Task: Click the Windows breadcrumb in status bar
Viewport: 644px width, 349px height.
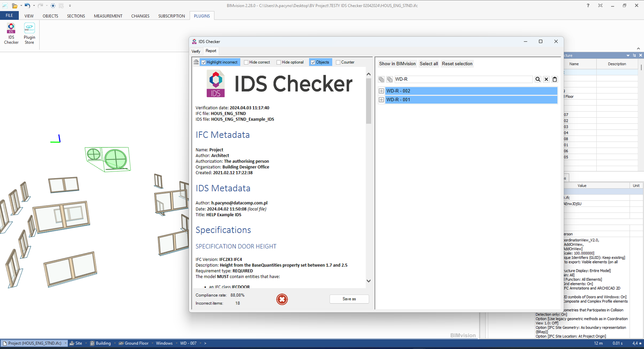Action: pyautogui.click(x=164, y=343)
